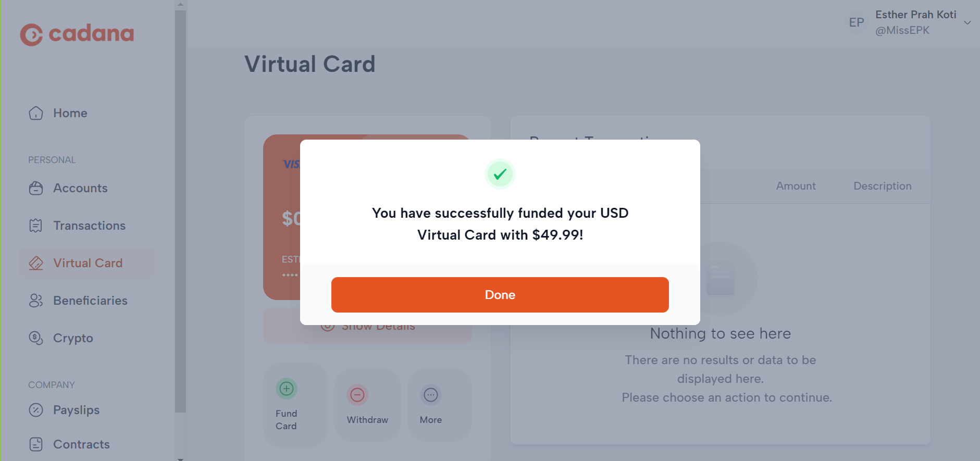Navigate to Beneficiaries in the sidebar menu
Image resolution: width=980 pixels, height=461 pixels.
tap(90, 301)
